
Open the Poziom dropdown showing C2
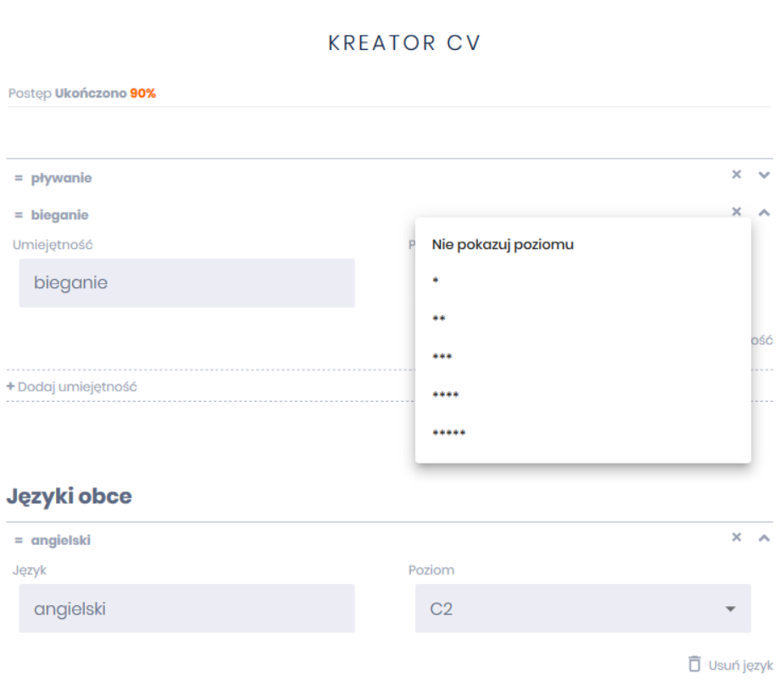pos(582,609)
